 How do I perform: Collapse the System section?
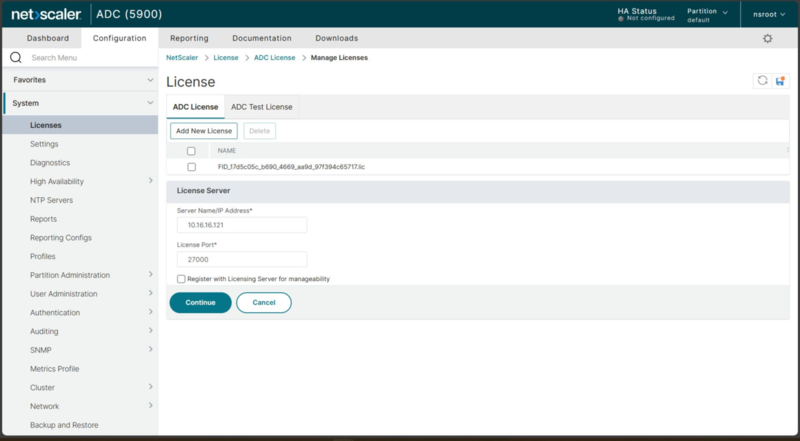coord(80,103)
